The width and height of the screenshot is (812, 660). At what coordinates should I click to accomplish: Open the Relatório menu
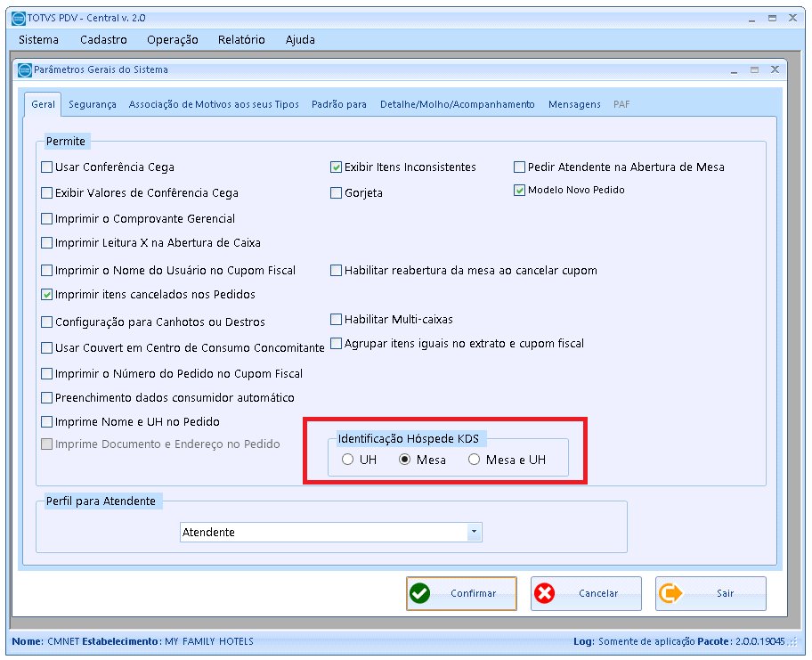click(x=241, y=40)
